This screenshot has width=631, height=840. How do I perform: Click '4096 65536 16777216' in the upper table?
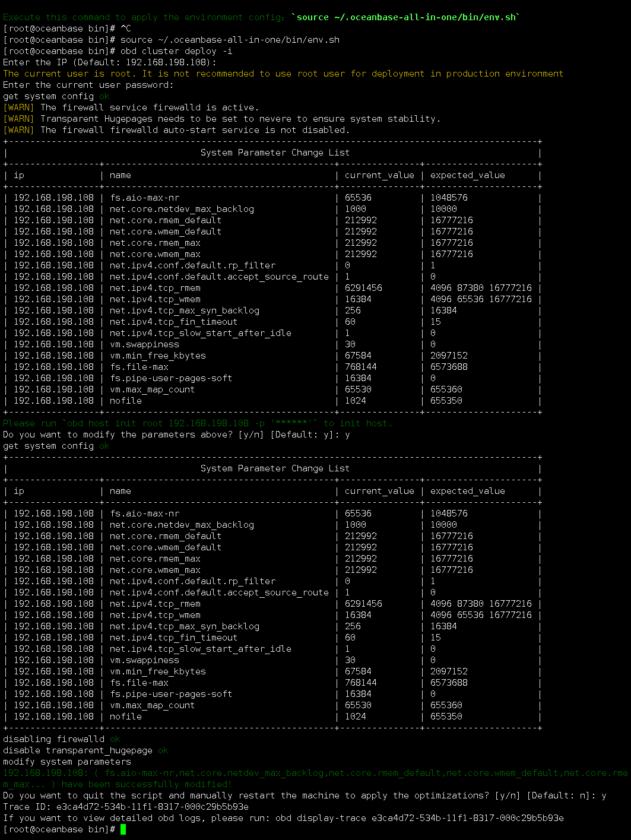(x=481, y=299)
